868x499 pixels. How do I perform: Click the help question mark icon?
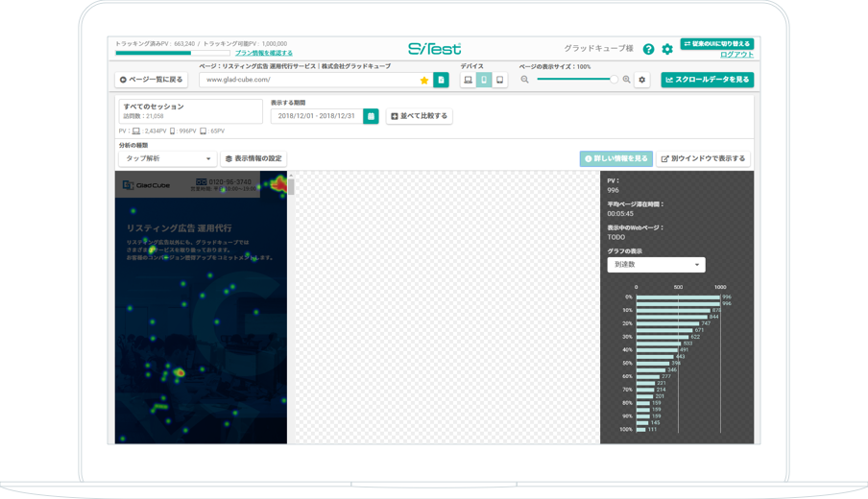click(648, 49)
